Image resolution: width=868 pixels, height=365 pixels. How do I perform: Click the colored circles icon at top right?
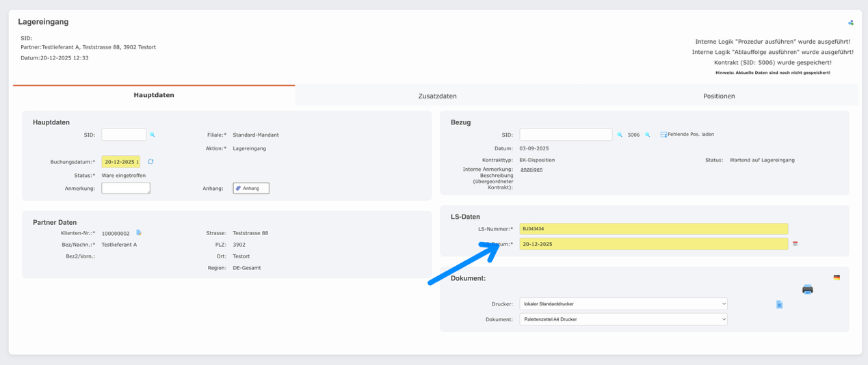(851, 23)
